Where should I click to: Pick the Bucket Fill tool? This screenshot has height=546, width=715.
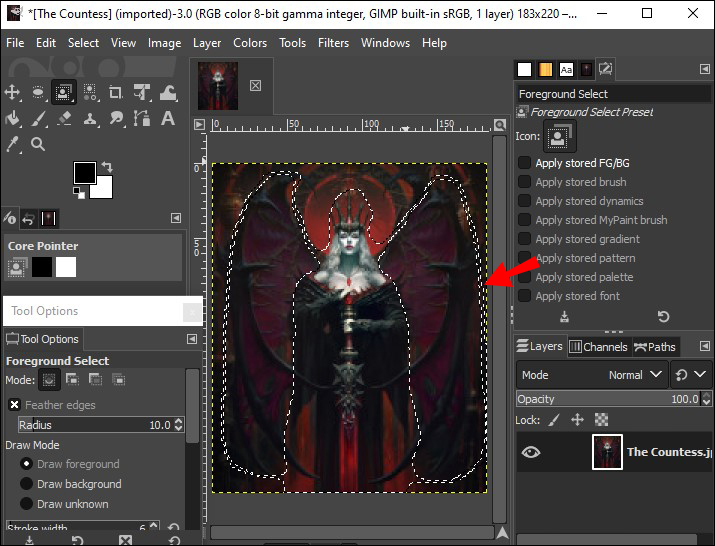[13, 118]
